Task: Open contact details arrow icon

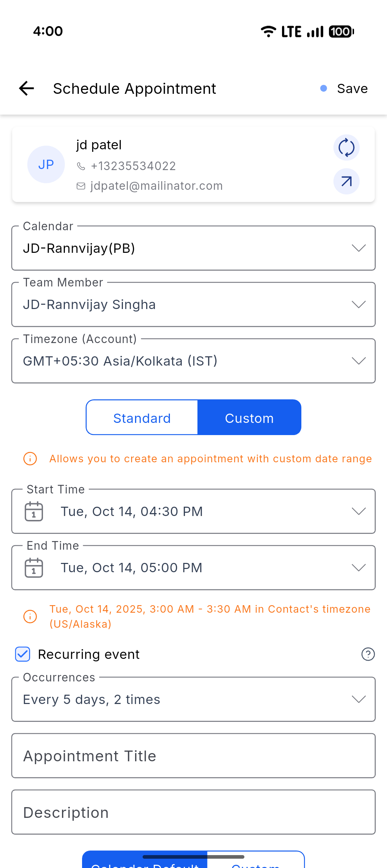Action: pyautogui.click(x=346, y=182)
